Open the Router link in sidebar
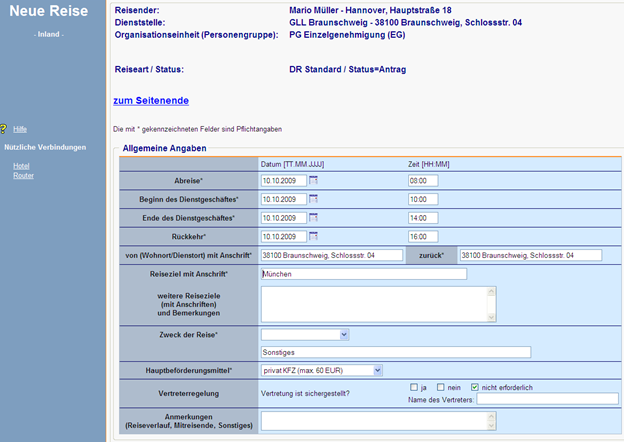 23,175
